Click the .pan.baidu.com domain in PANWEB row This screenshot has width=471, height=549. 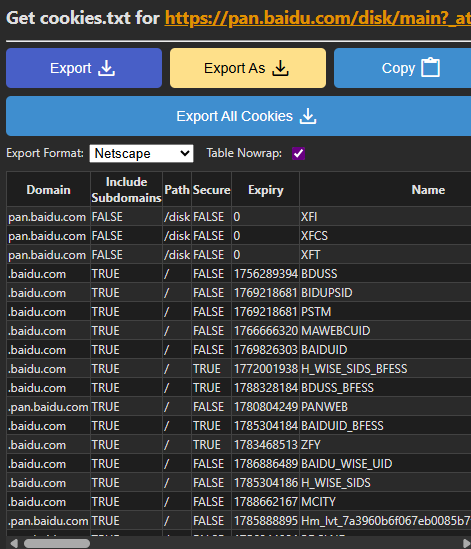[x=48, y=407]
